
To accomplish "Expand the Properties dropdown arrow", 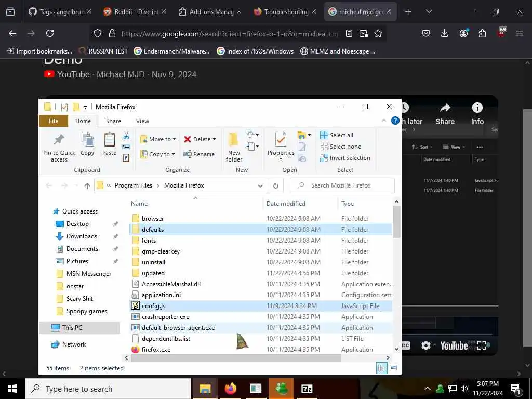I will tap(281, 159).
